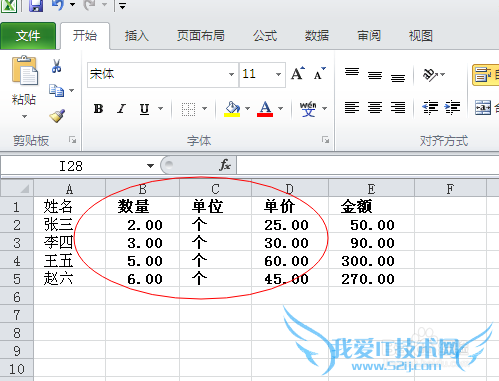Click the Merge and Center icon
The height and width of the screenshot is (381, 499).
[x=483, y=108]
